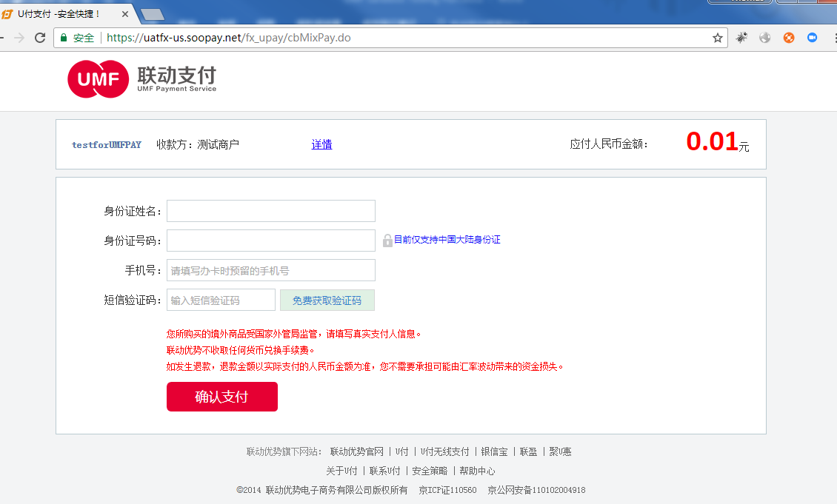This screenshot has width=837, height=504.
Task: Click the gray globe extension icon
Action: [x=764, y=37]
